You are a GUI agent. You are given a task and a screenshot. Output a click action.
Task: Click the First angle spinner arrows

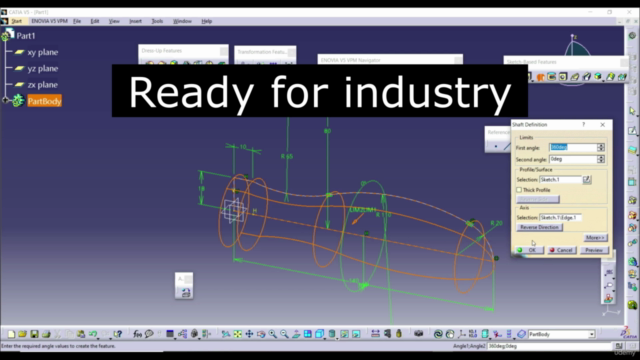[x=601, y=147]
